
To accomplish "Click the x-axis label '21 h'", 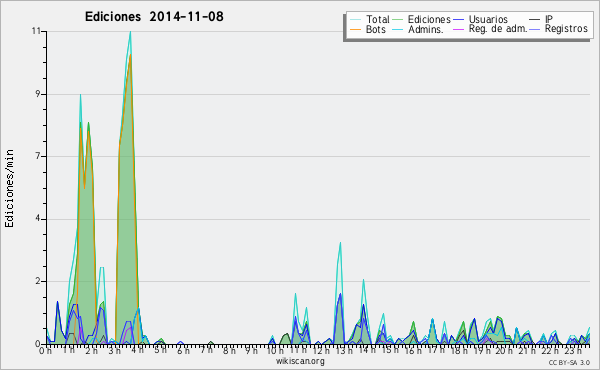I will click(x=528, y=350).
